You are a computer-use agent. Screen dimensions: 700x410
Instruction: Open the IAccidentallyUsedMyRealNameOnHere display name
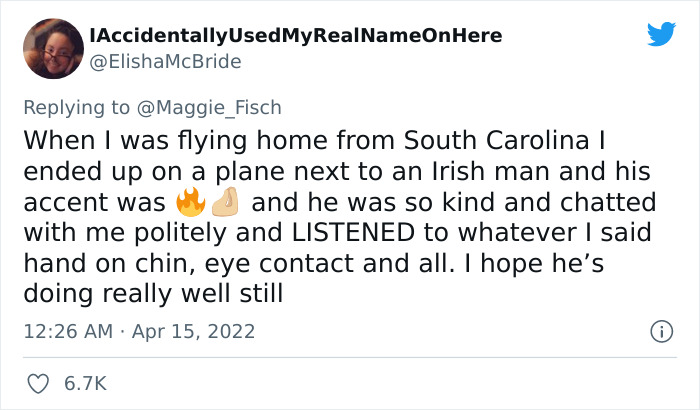pos(295,36)
